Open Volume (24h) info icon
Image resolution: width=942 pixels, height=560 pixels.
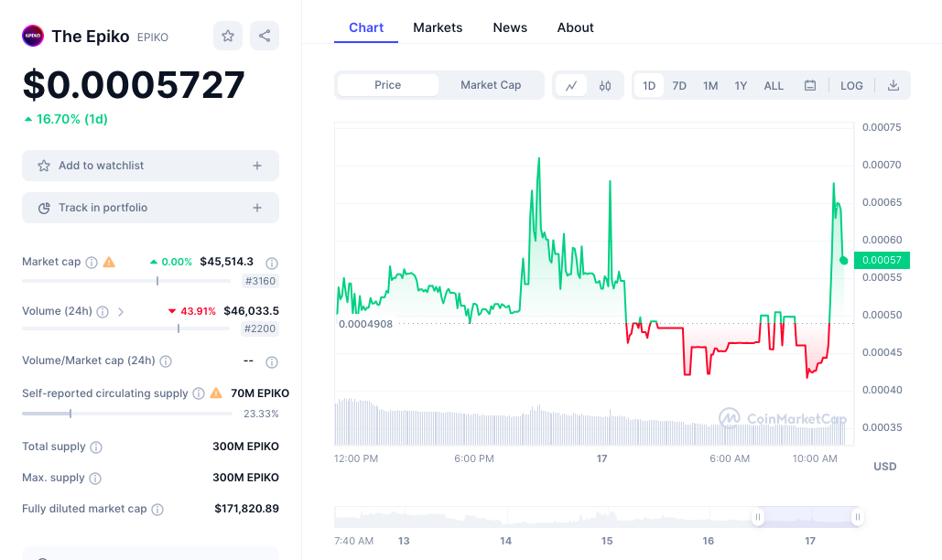pyautogui.click(x=103, y=311)
